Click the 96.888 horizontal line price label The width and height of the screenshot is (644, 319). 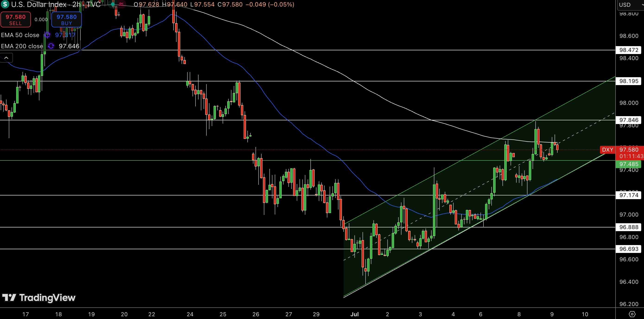(x=628, y=227)
